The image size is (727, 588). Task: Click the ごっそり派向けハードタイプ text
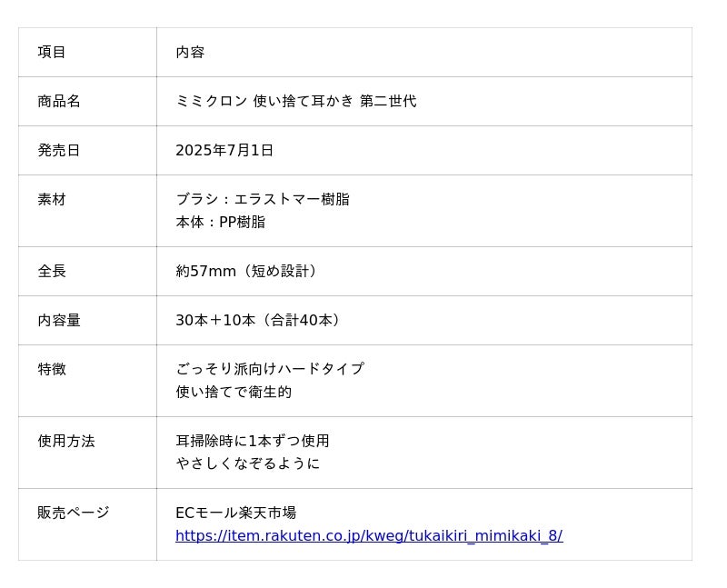coord(270,369)
